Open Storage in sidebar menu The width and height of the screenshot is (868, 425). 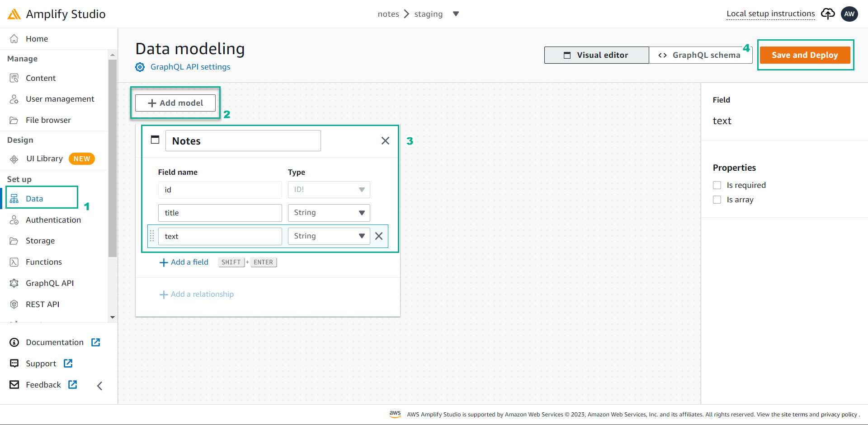click(x=40, y=241)
